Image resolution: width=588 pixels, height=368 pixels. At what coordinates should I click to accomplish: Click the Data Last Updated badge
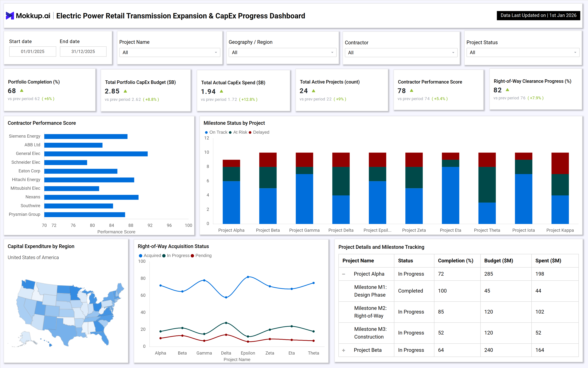click(538, 16)
